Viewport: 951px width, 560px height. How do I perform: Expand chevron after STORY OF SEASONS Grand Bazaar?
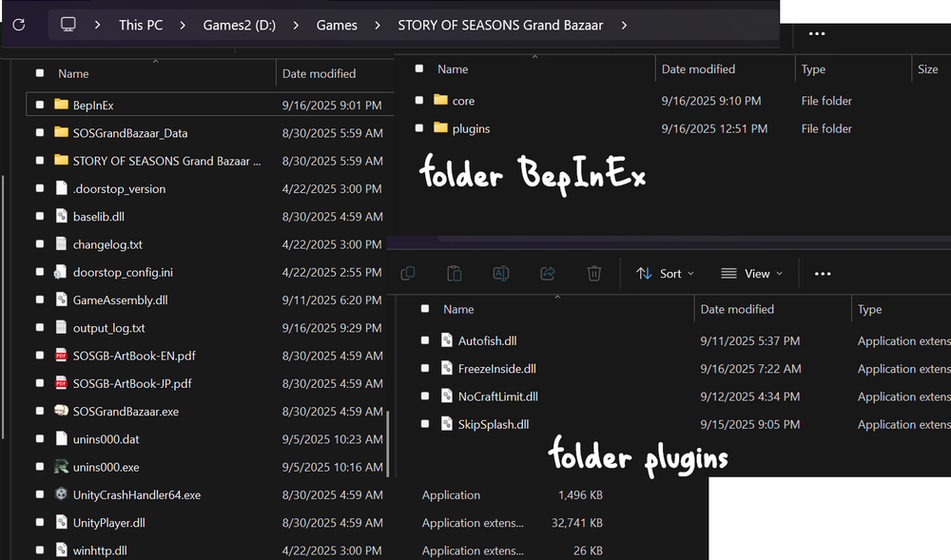(x=624, y=26)
